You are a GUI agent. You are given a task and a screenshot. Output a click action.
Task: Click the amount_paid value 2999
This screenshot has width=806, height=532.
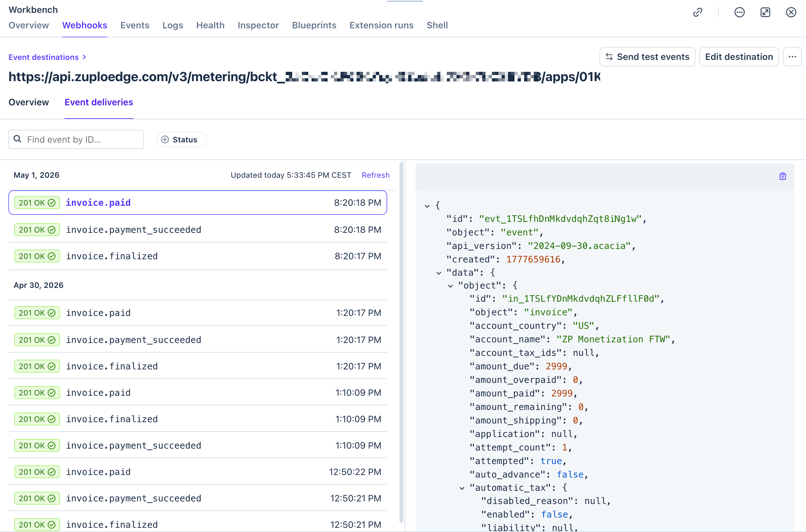[x=561, y=393]
